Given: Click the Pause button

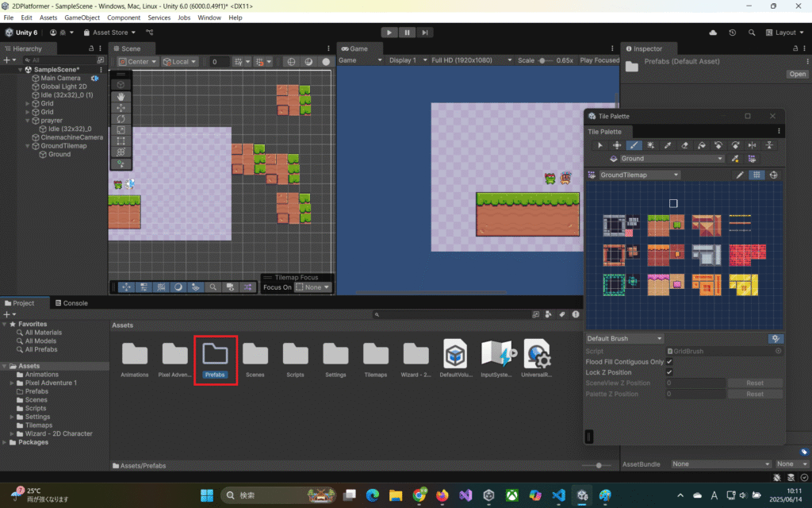Looking at the screenshot, I should [407, 32].
